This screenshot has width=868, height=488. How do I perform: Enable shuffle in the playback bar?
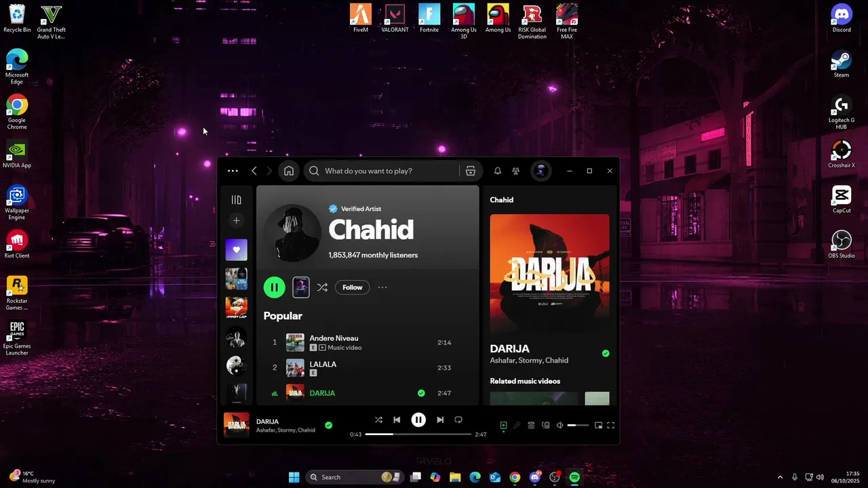coord(378,420)
